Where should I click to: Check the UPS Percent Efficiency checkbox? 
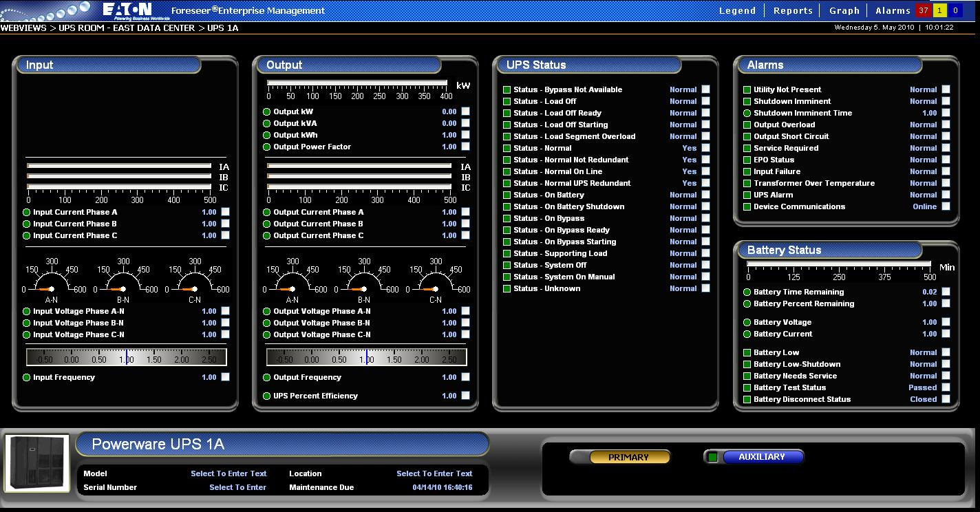(466, 396)
